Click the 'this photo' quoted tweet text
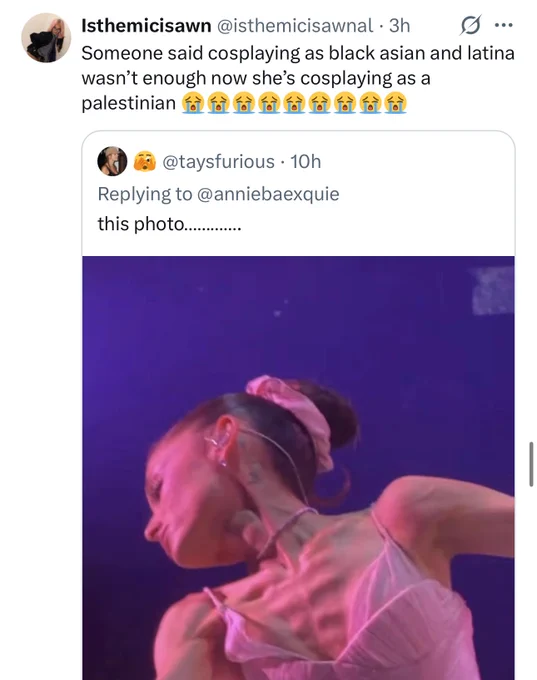This screenshot has height=680, width=537. click(x=169, y=224)
